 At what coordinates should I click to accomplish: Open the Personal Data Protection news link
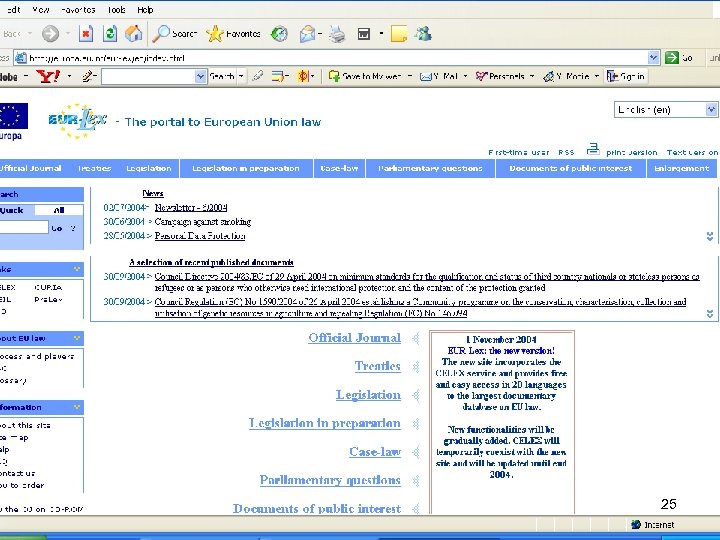pyautogui.click(x=200, y=236)
